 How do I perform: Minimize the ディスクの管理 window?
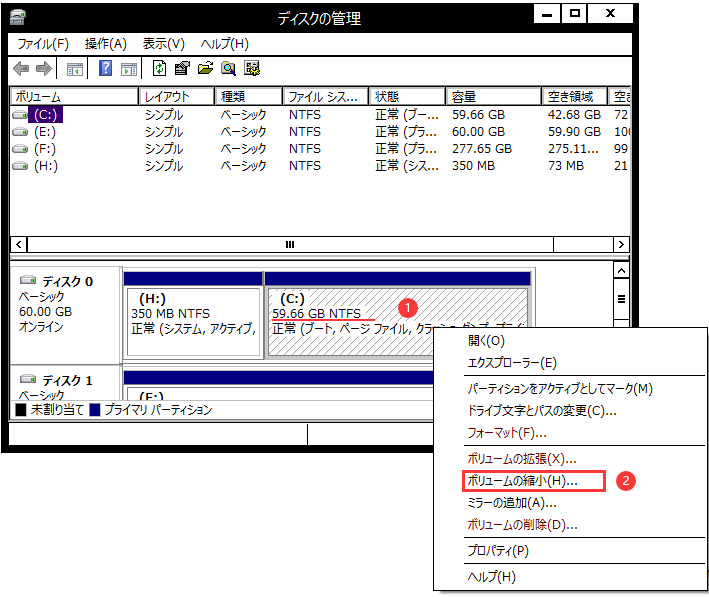click(x=547, y=14)
